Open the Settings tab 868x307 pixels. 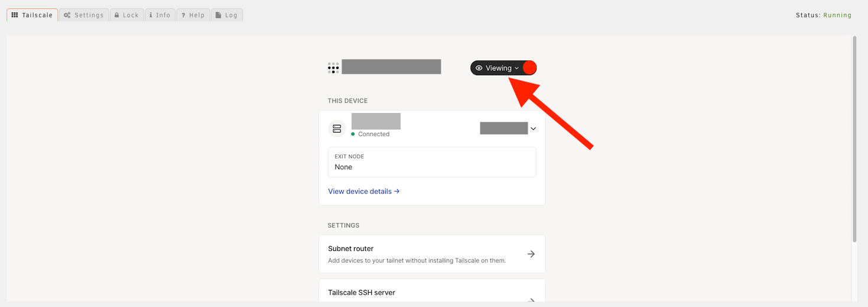(x=84, y=15)
